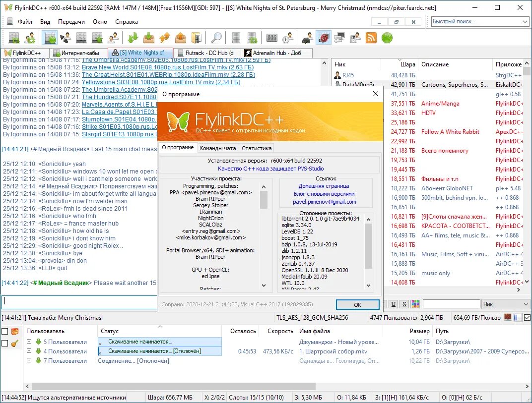Click the gray server-stack toolbar icon
The width and height of the screenshot is (532, 403).
(x=236, y=38)
